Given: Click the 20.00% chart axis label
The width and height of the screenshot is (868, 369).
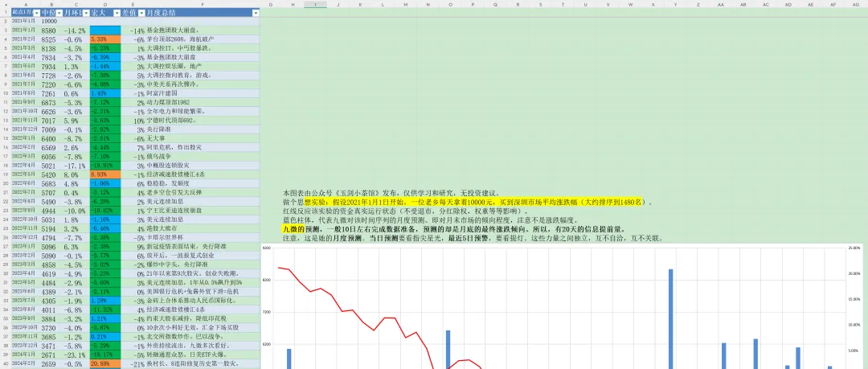Looking at the screenshot, I should 854,273.
